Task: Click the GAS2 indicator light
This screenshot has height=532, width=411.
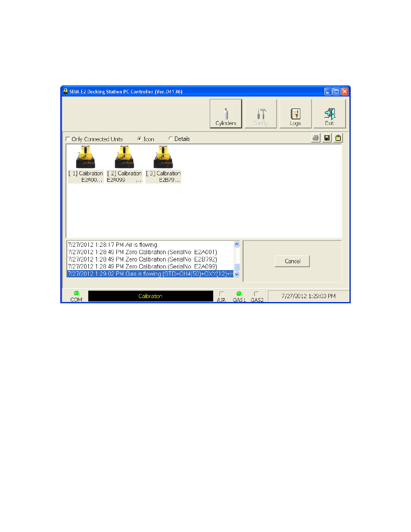Action: coord(256,294)
